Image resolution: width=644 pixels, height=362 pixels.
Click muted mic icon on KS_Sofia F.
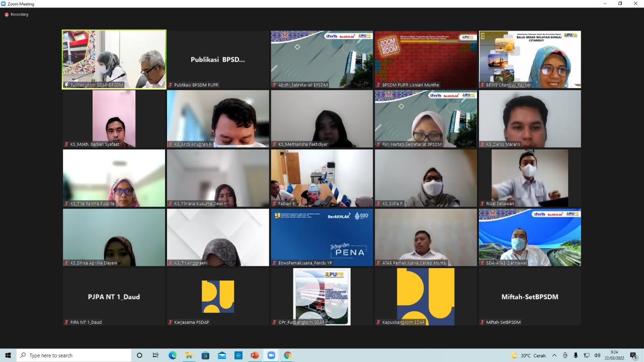[379, 204]
